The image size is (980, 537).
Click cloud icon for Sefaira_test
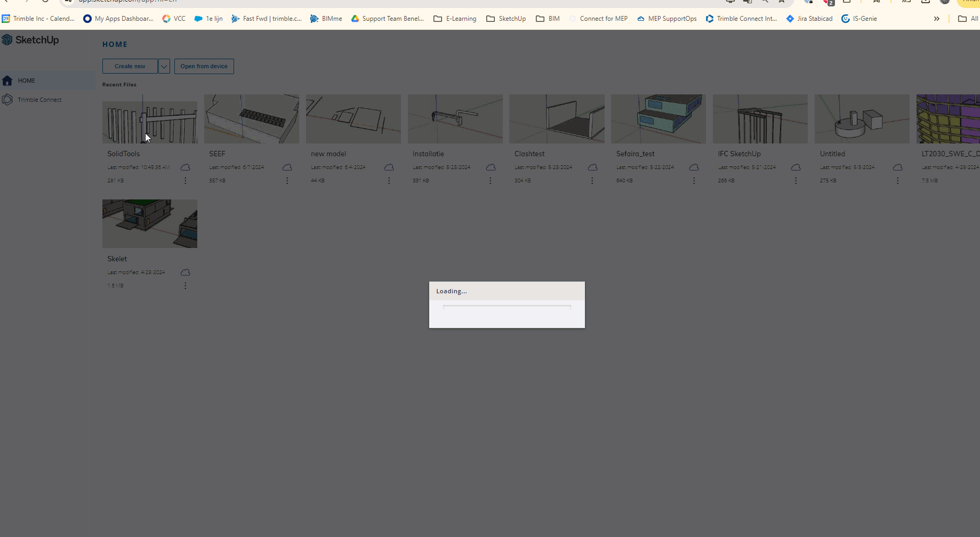694,167
